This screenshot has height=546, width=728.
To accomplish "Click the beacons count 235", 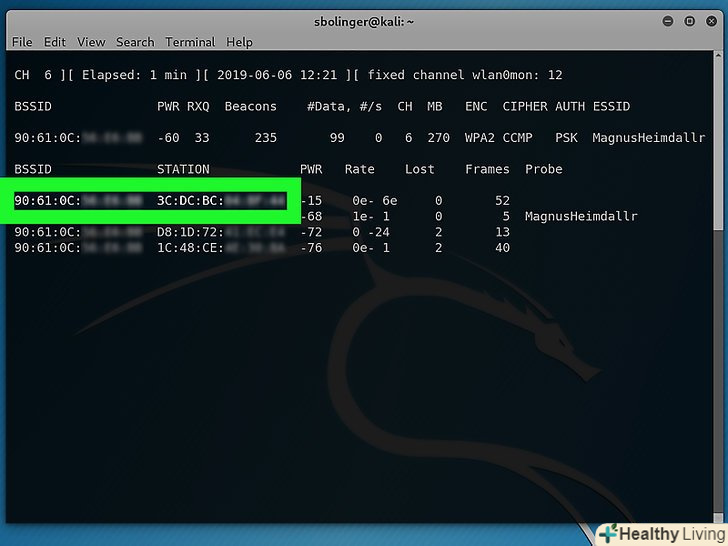I will (266, 138).
